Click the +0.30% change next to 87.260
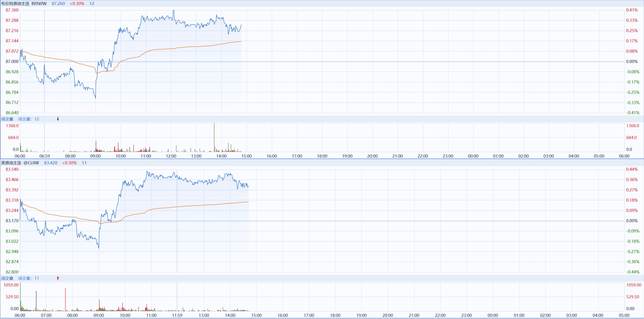Screen dimensions: 644x319 point(77,4)
